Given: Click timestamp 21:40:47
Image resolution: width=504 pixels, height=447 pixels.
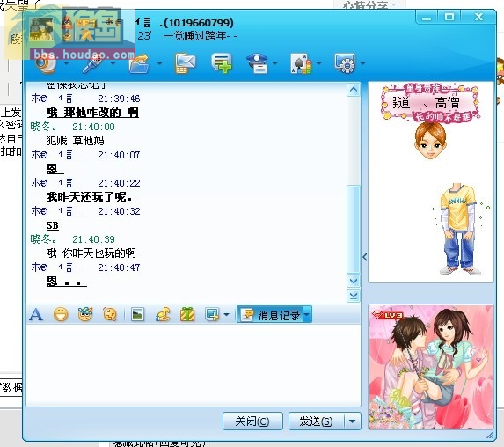Looking at the screenshot, I should 119,267.
